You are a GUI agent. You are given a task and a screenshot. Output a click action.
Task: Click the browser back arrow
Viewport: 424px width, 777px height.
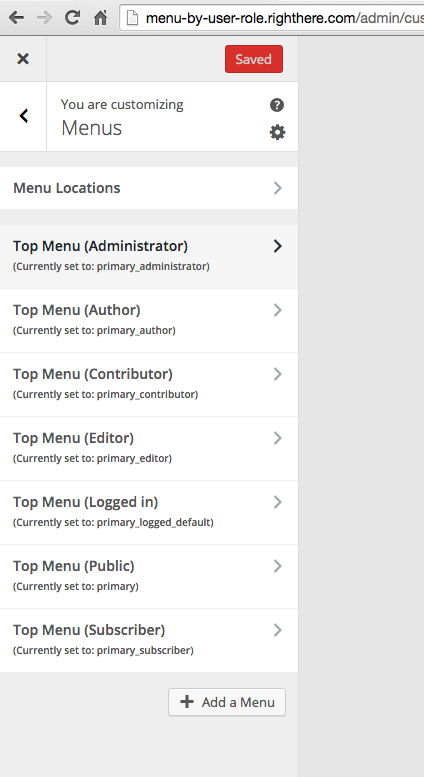click(x=16, y=18)
